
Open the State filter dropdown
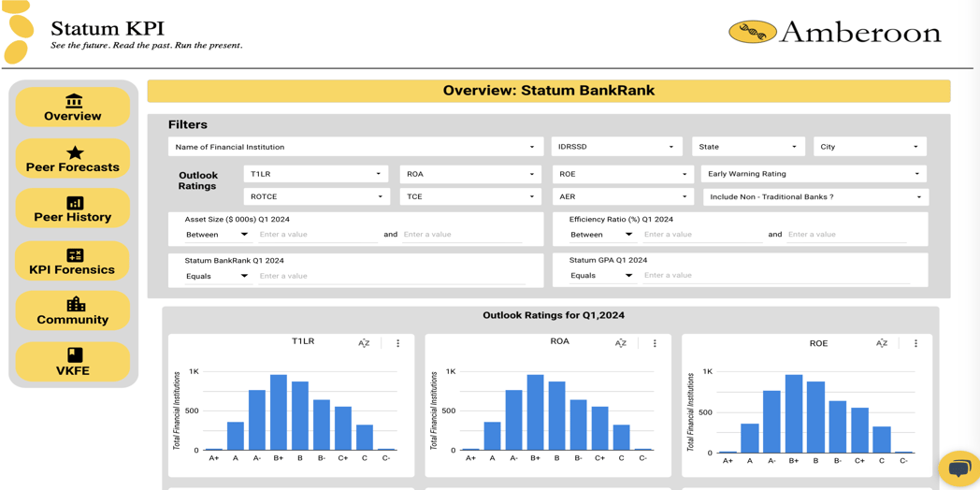coord(748,147)
